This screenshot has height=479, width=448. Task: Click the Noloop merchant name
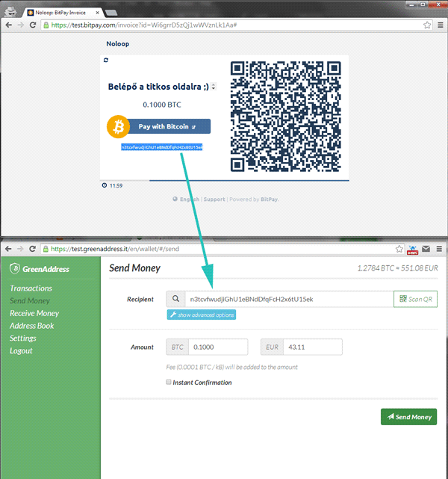point(117,43)
